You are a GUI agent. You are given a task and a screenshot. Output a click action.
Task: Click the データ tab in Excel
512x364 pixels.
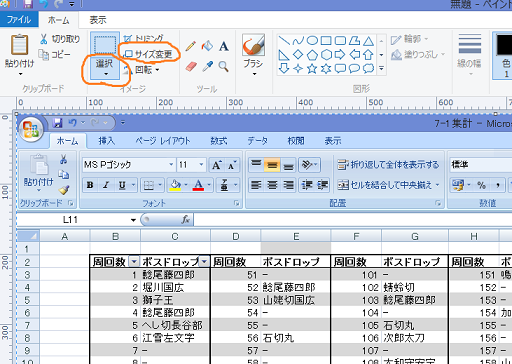coord(258,141)
